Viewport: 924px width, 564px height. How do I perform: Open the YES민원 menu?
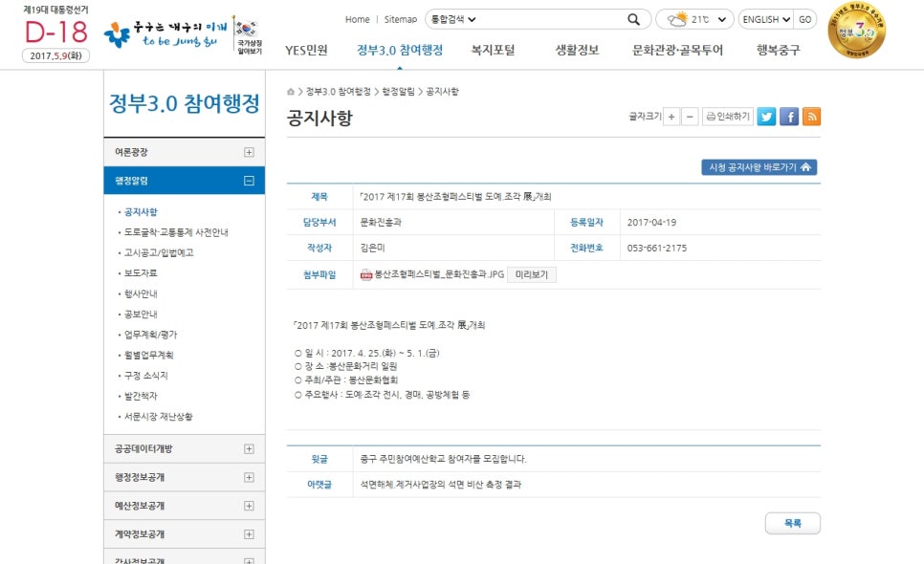coord(306,50)
